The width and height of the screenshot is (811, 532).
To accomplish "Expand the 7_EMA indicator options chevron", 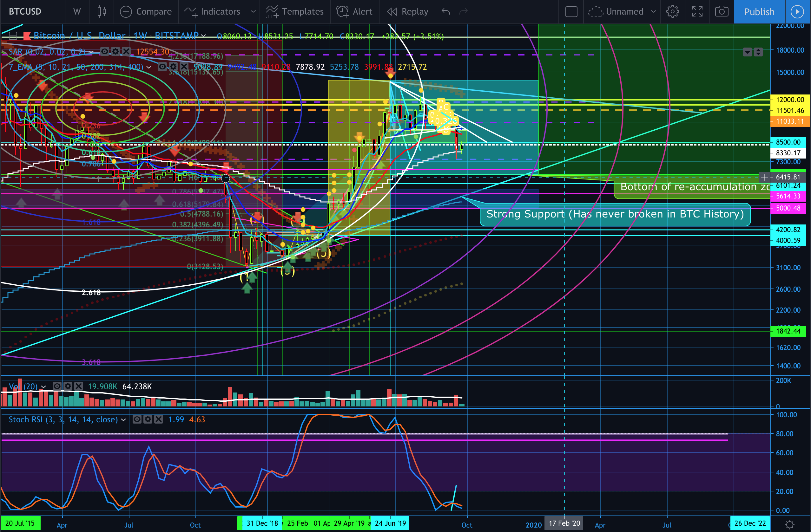I will tap(149, 67).
